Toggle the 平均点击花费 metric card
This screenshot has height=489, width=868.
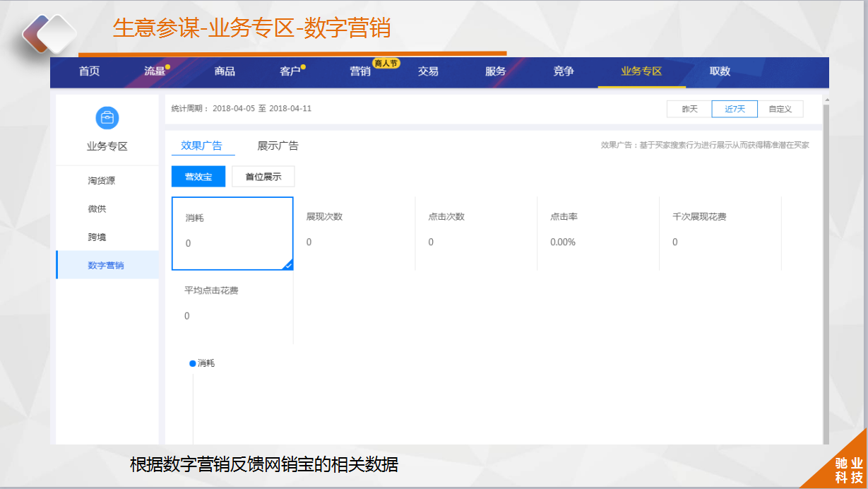pos(232,307)
